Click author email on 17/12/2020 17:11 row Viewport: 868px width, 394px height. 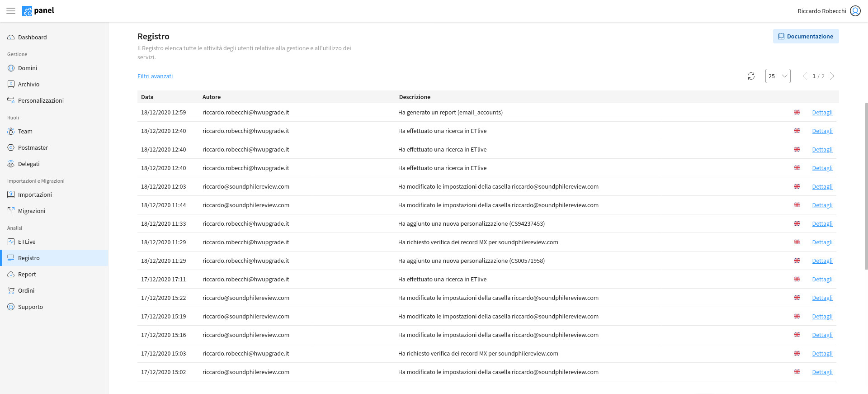pos(246,279)
